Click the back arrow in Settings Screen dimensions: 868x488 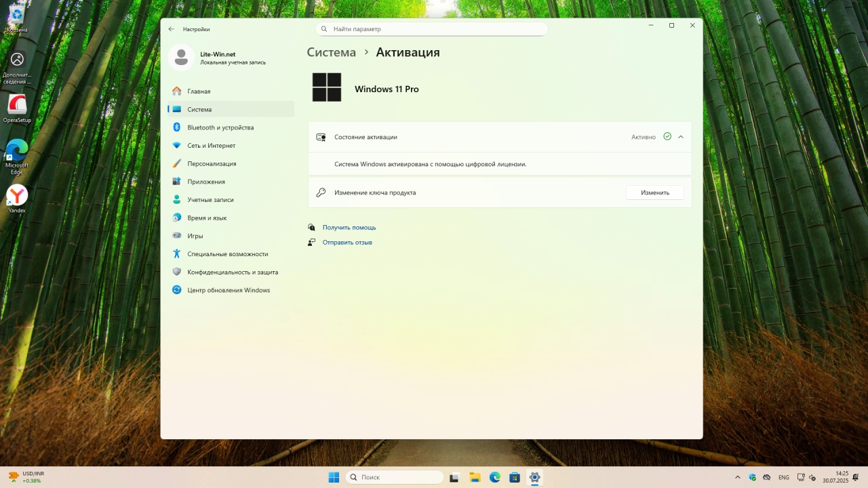(x=171, y=29)
